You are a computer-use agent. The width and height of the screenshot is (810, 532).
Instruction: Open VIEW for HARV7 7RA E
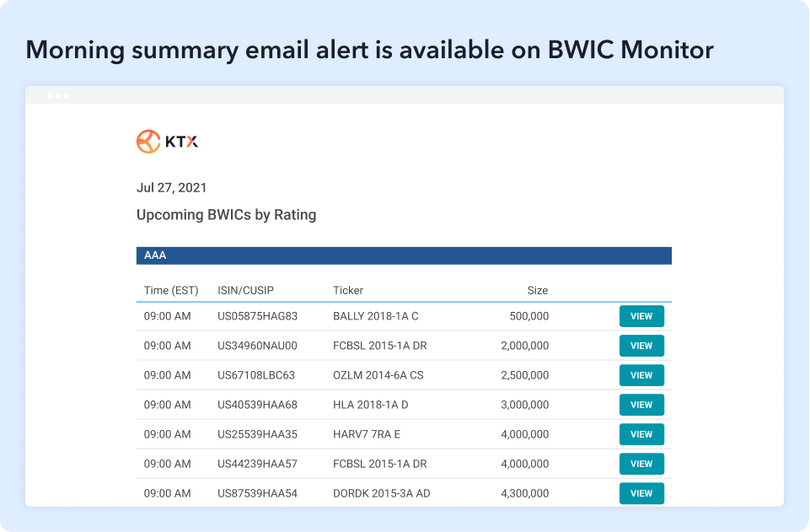tap(641, 434)
